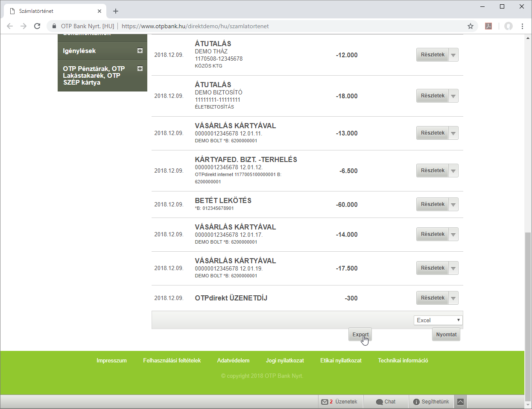Open the PDF extension icon

[x=488, y=26]
